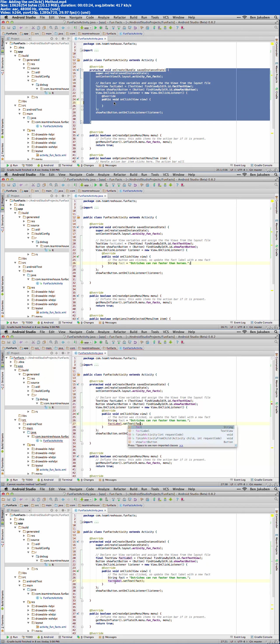Toggle the 6: Android tool window in top frame
Screen dimensions: 280x644
(x=45, y=165)
